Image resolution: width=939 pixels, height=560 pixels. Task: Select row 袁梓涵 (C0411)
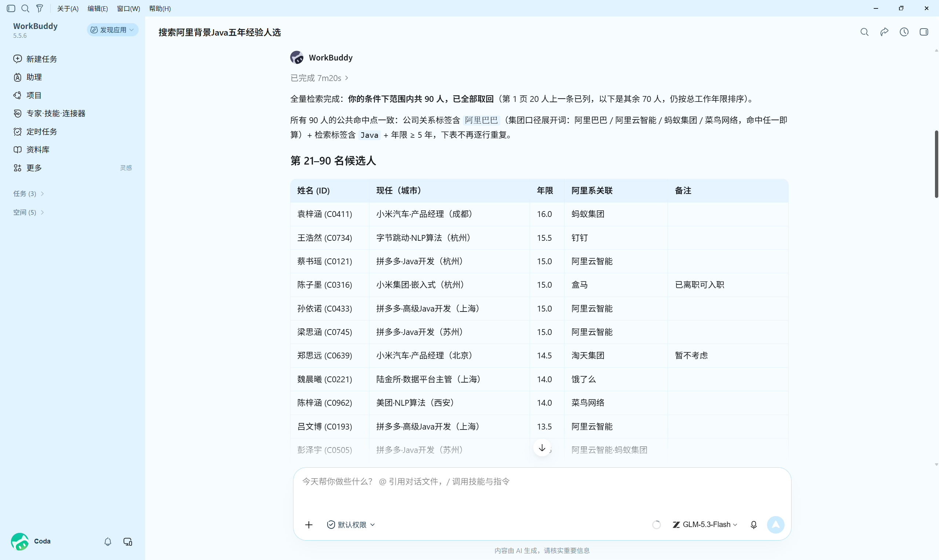(539, 214)
